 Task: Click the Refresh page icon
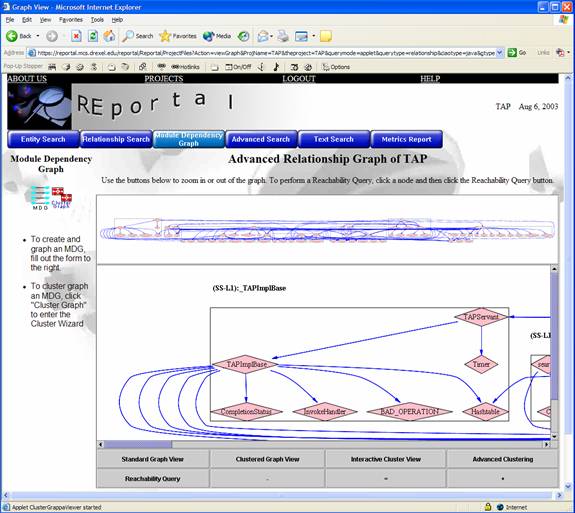(x=93, y=36)
